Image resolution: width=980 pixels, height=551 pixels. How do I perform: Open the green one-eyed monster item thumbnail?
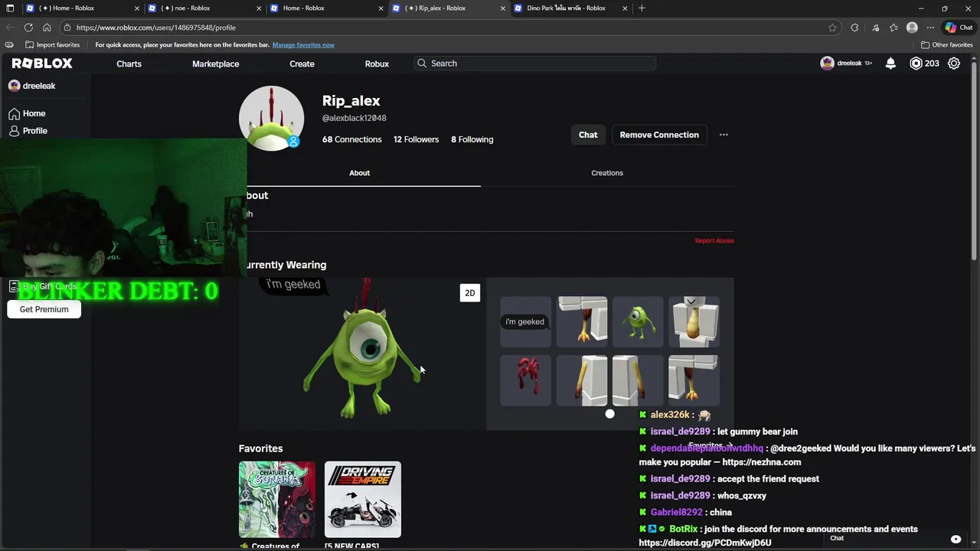pos(638,322)
